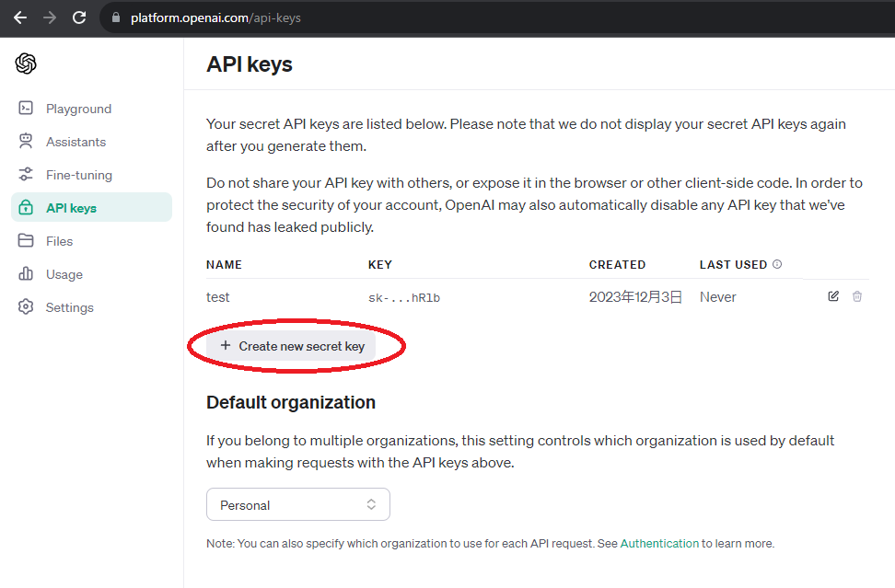Select Assistants in the sidebar
The width and height of the screenshot is (895, 588).
[76, 141]
